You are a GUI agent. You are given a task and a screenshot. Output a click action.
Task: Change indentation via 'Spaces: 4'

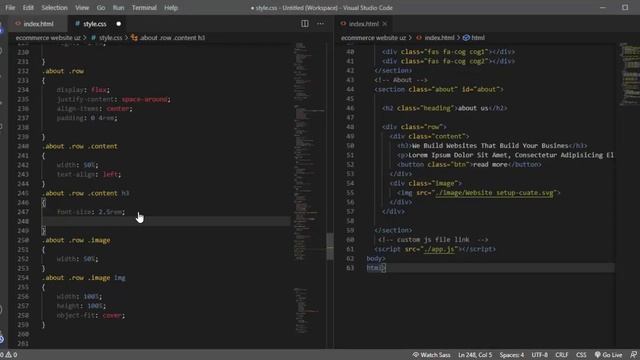click(512, 355)
